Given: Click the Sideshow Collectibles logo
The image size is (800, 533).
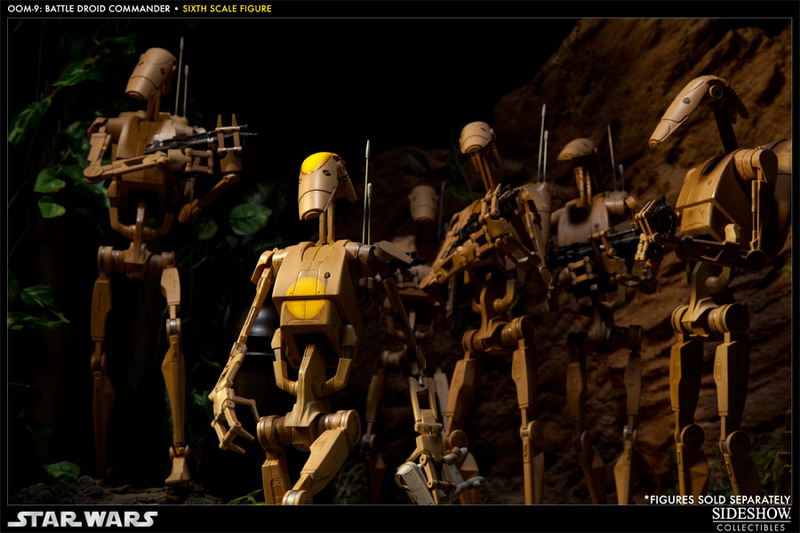Looking at the screenshot, I should (750, 517).
